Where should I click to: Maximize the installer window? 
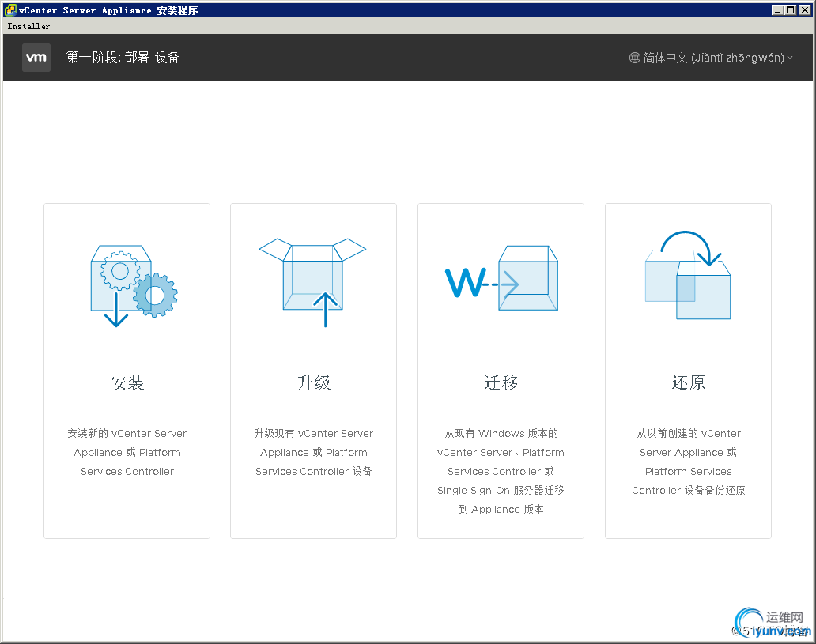[x=791, y=10]
